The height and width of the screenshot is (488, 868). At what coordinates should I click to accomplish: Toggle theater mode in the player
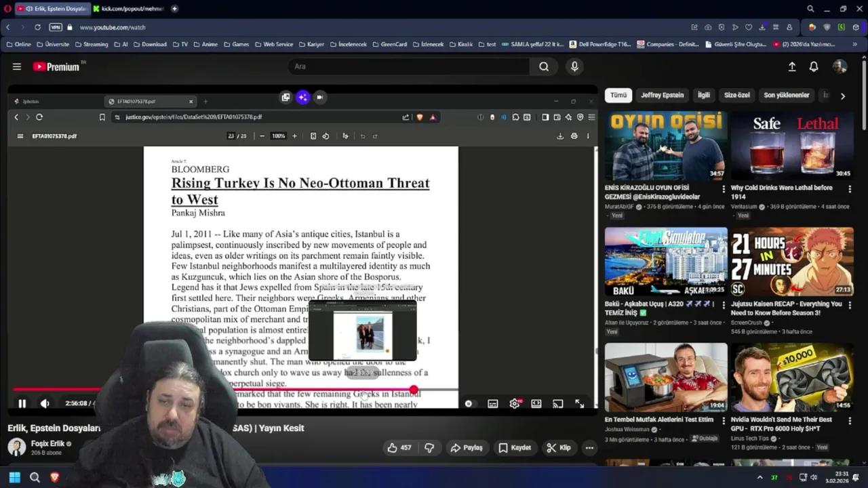(536, 403)
